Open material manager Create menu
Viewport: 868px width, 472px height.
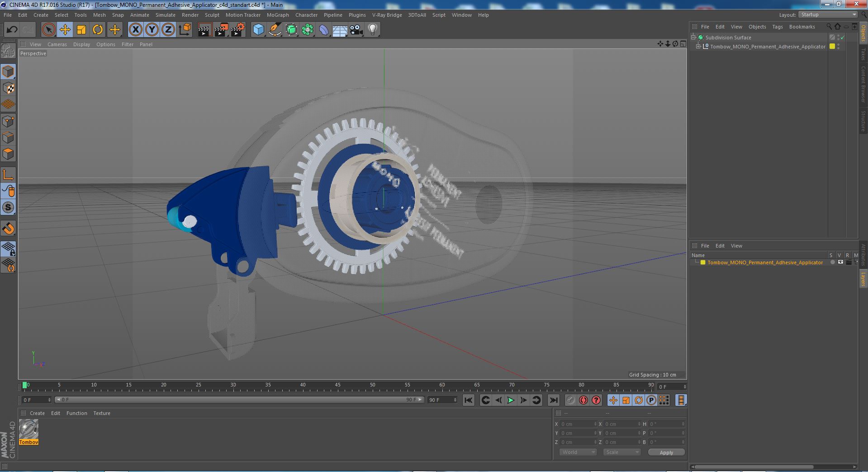tap(37, 413)
